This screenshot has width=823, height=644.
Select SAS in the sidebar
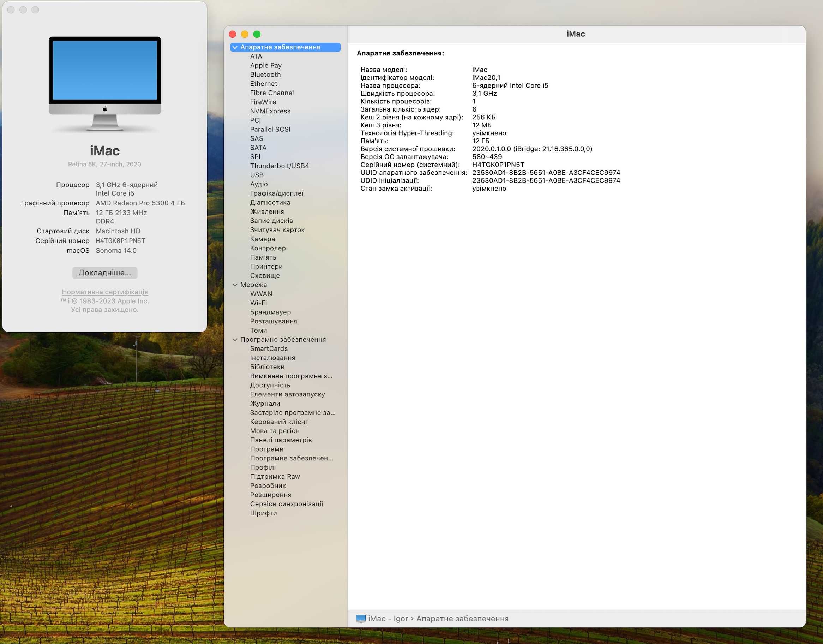256,138
